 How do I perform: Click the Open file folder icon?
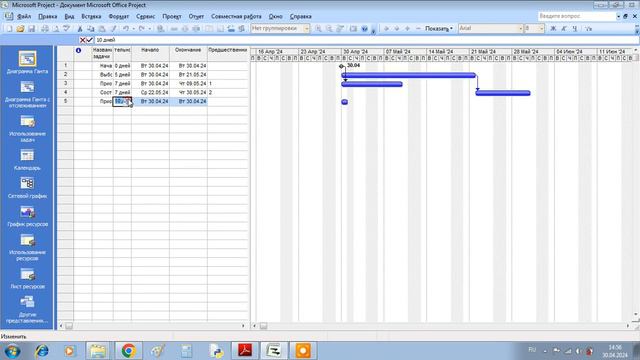pos(20,29)
